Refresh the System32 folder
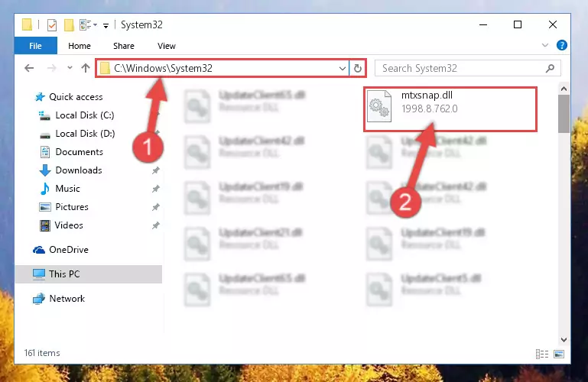 pyautogui.click(x=358, y=68)
